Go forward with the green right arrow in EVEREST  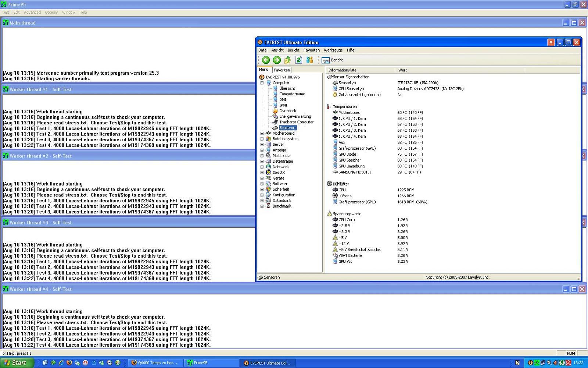pos(277,60)
